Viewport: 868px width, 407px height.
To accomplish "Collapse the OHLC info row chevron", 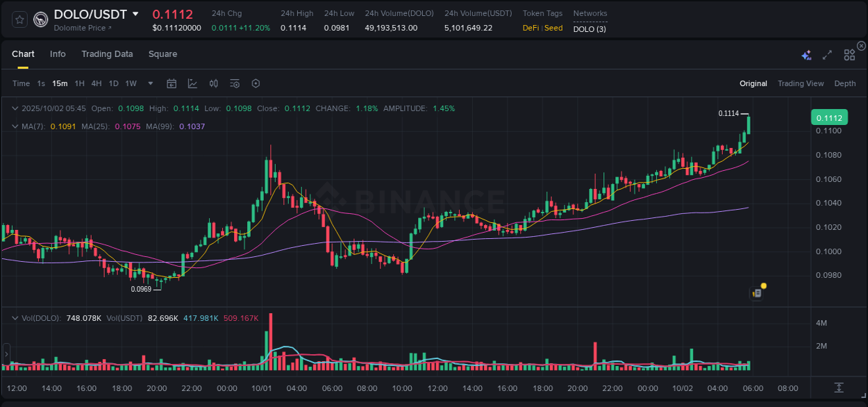I will point(15,108).
